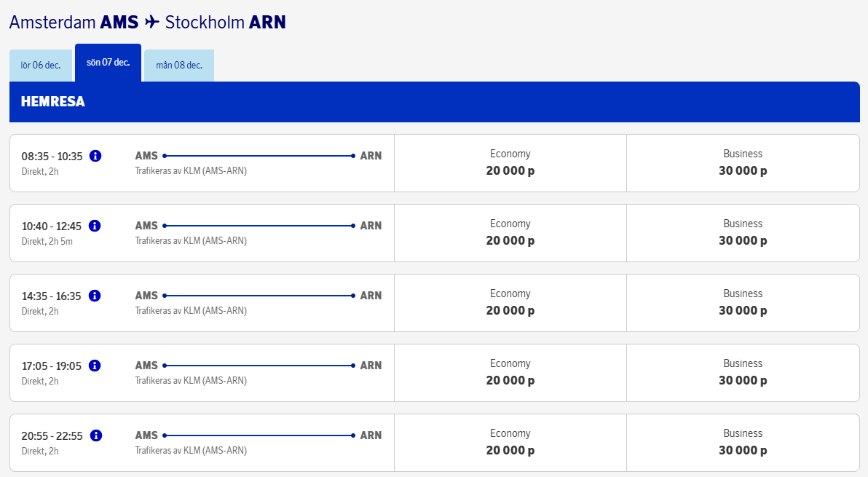Select the sön 07 dec. date tab
The width and height of the screenshot is (868, 477).
coord(108,63)
